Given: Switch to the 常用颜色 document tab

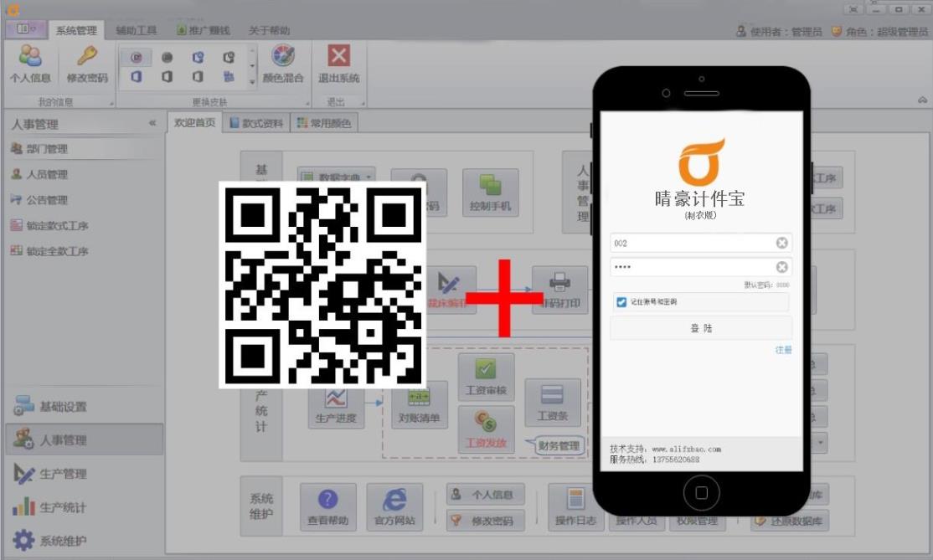Looking at the screenshot, I should tap(324, 123).
